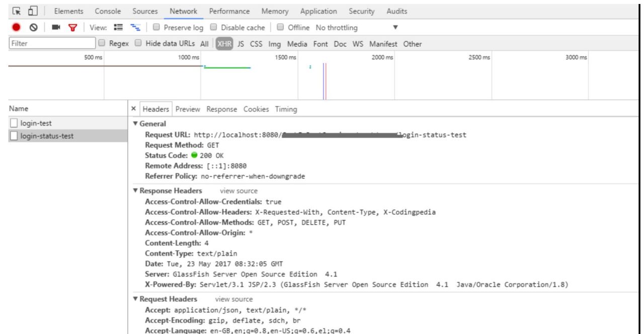Open the No throttling dropdown
This screenshot has height=334, width=644.
tap(356, 28)
